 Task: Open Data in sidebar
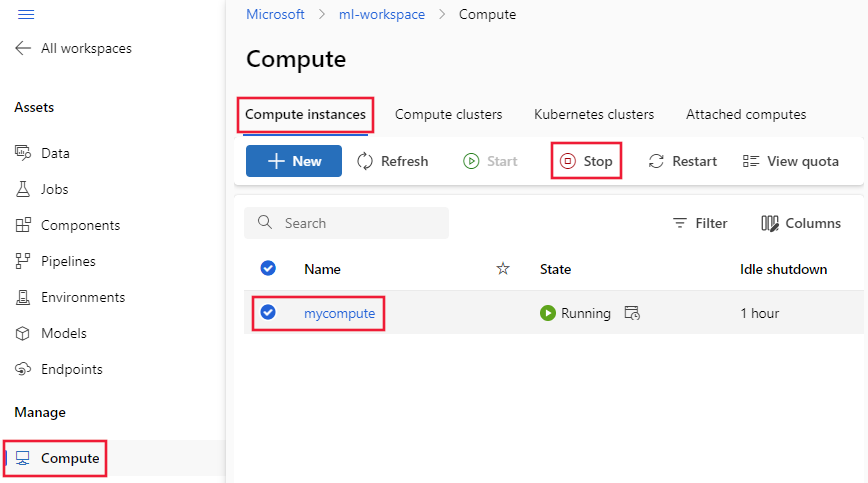[x=55, y=153]
